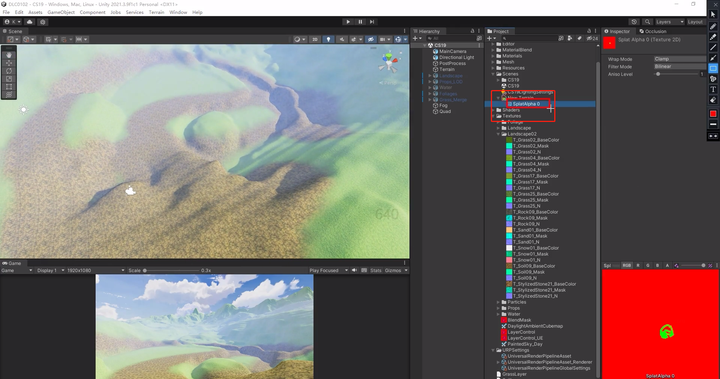Select the Rect tool in Scene overlay
This screenshot has height=379, width=720.
tap(9, 86)
